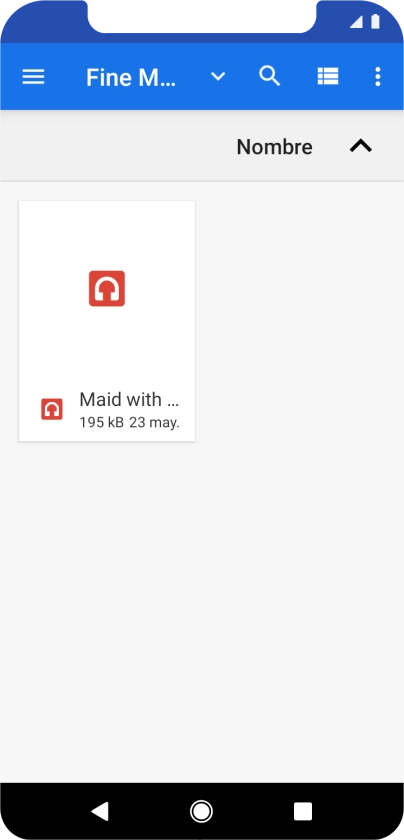Image resolution: width=404 pixels, height=840 pixels.
Task: Tap the small red headphones file icon
Action: pyautogui.click(x=52, y=409)
